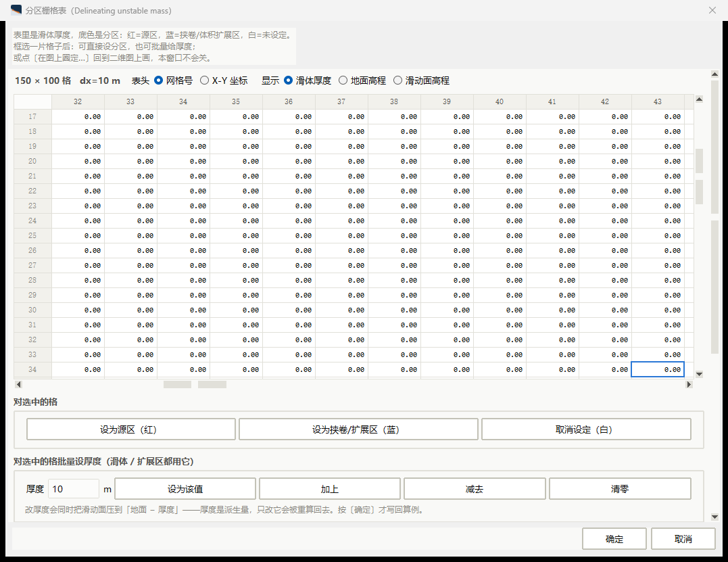Select column header 36
This screenshot has height=562, width=728.
pos(289,101)
